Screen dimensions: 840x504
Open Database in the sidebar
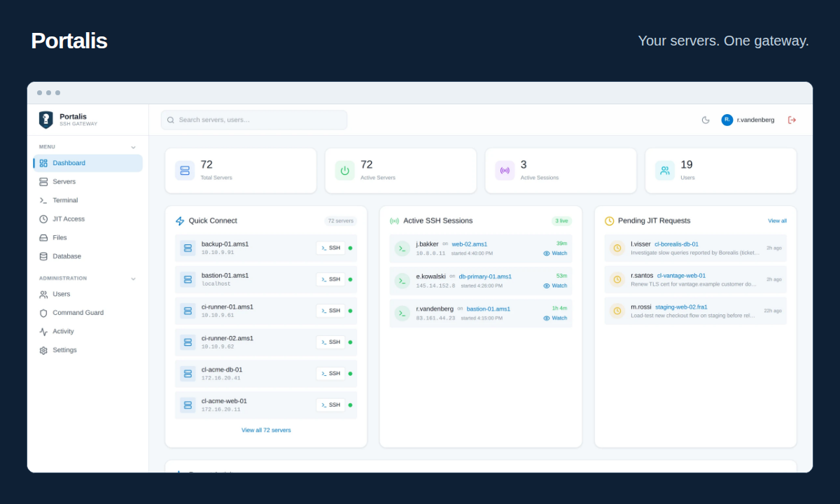(x=88, y=256)
